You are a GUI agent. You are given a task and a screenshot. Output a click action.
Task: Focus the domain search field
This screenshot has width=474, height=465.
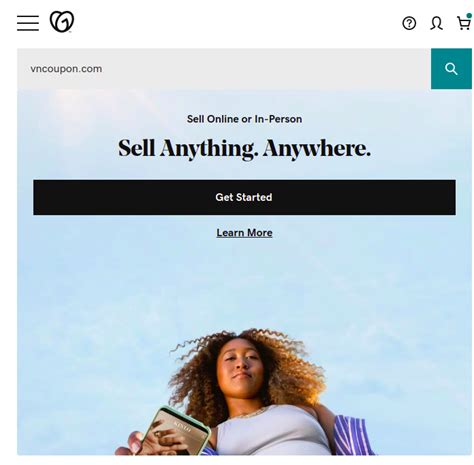[x=224, y=69]
